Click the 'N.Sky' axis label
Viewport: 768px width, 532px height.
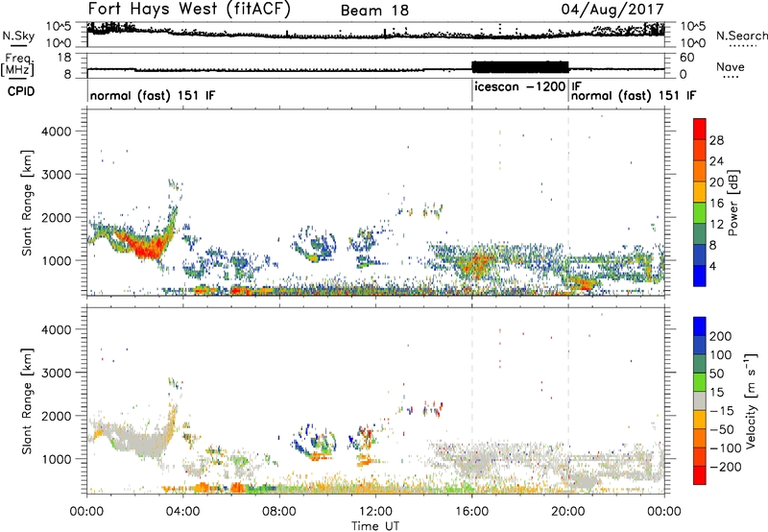[x=18, y=36]
